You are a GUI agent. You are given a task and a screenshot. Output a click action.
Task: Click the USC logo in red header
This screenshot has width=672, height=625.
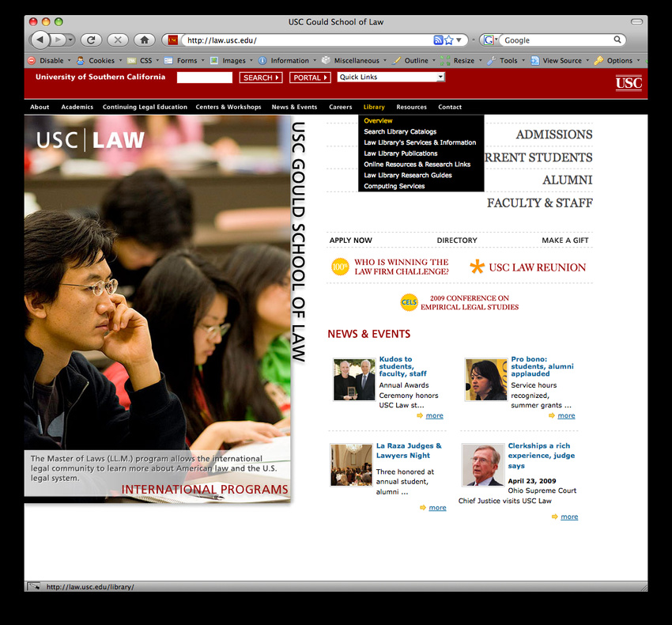tap(629, 82)
